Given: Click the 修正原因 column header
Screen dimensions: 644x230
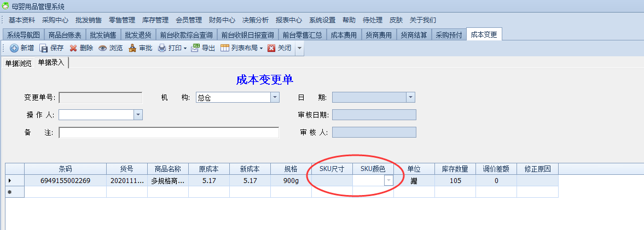Looking at the screenshot, I should coord(537,169).
